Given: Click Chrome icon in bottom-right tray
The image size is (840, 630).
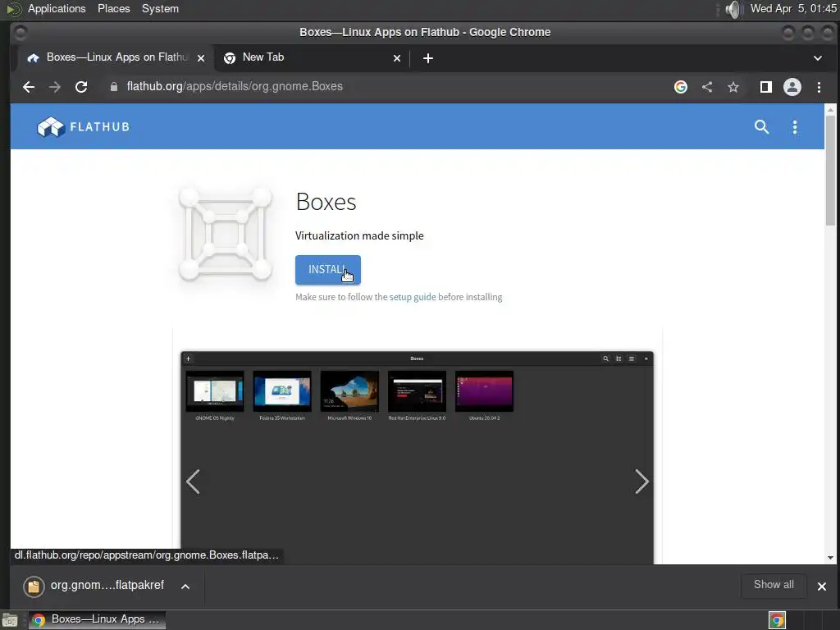Looking at the screenshot, I should pyautogui.click(x=777, y=620).
